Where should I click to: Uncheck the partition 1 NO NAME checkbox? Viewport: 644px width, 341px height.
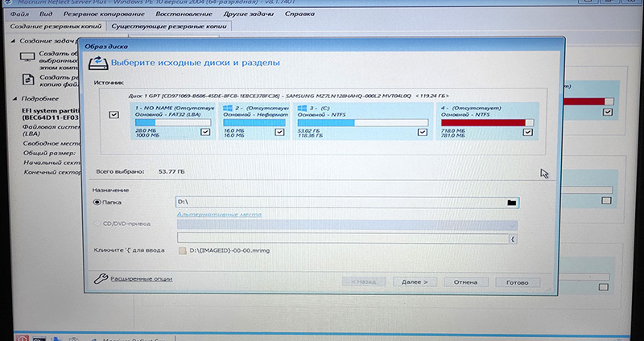(205, 131)
